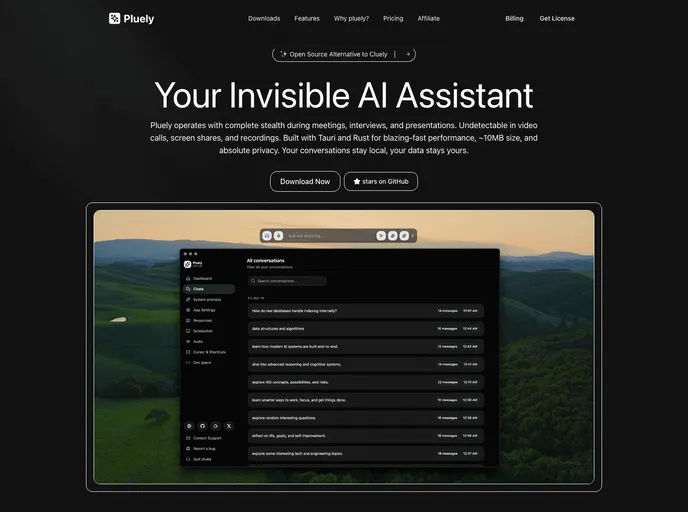Click the Download Now button
Screen dimensions: 688x512
tap(305, 181)
